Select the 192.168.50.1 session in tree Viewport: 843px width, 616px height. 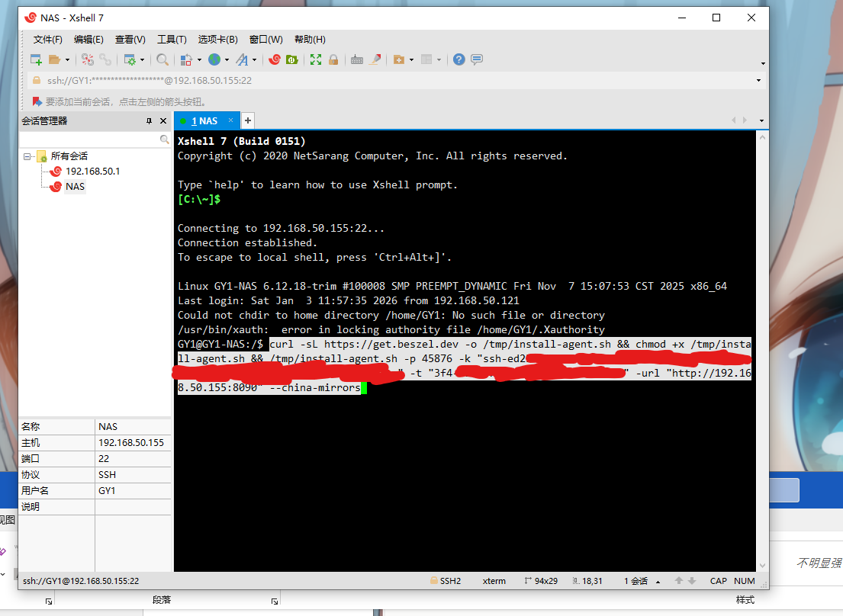point(92,172)
